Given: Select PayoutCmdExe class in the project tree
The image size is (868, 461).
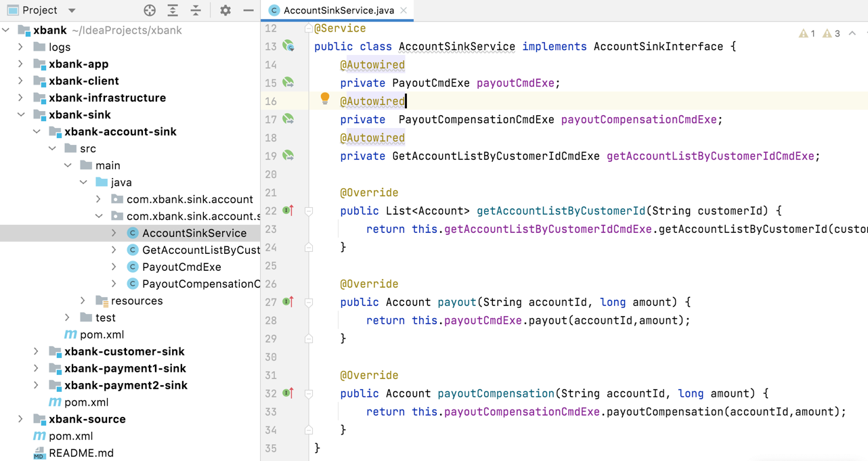Looking at the screenshot, I should pyautogui.click(x=181, y=267).
